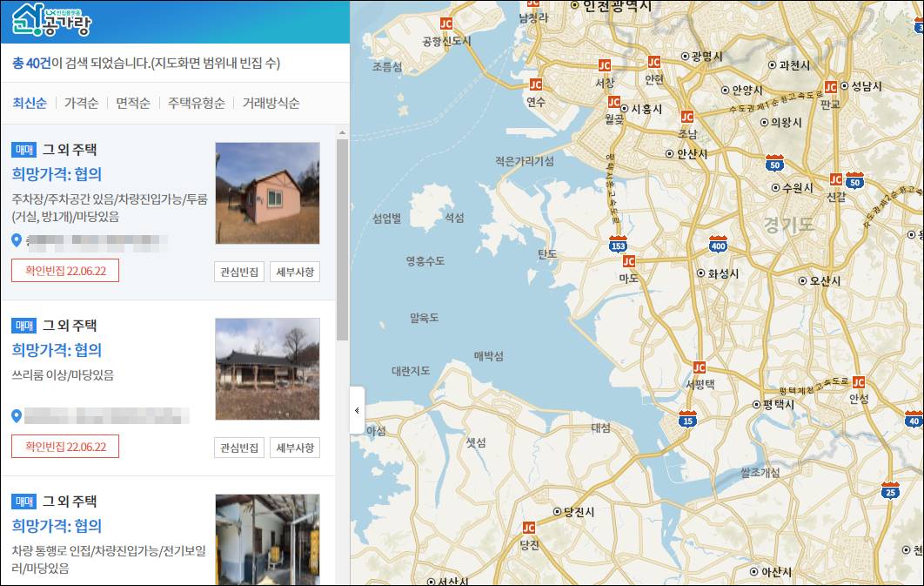Click the JC junction icon at 연수

536,84
